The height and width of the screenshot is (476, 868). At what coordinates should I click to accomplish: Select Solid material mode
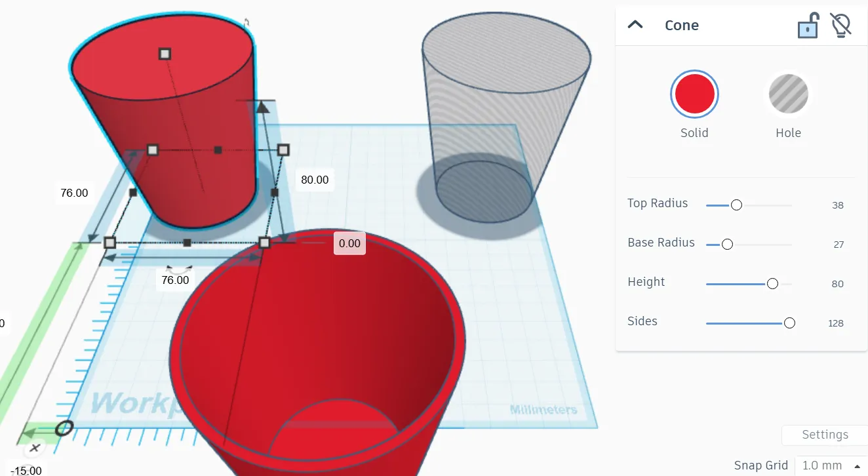click(694, 94)
